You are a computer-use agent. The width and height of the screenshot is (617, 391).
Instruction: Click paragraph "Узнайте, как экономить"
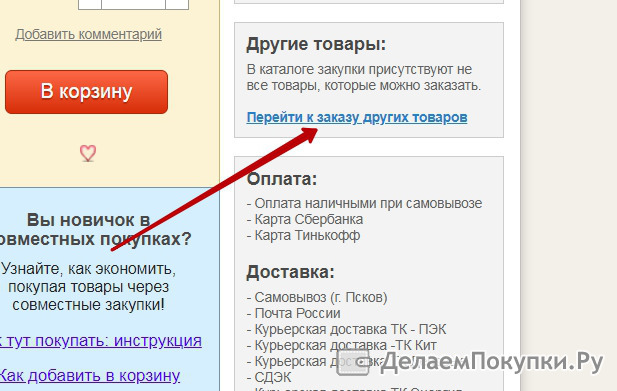pos(88,287)
